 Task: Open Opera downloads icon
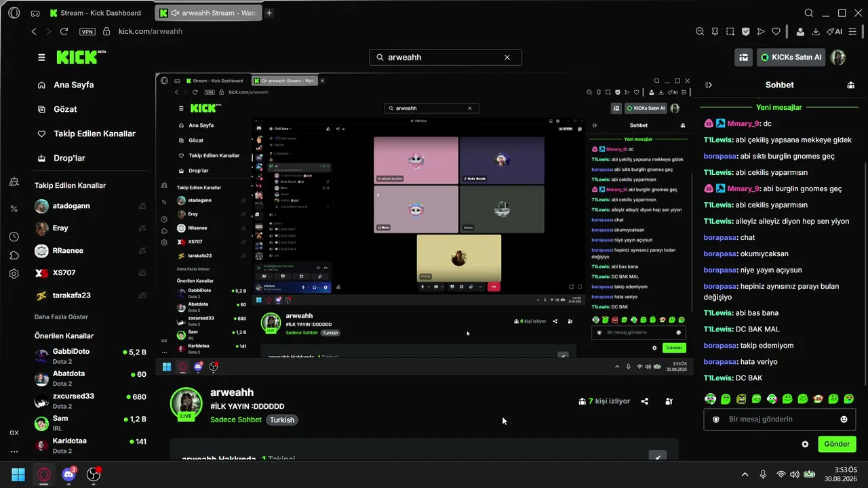816,31
